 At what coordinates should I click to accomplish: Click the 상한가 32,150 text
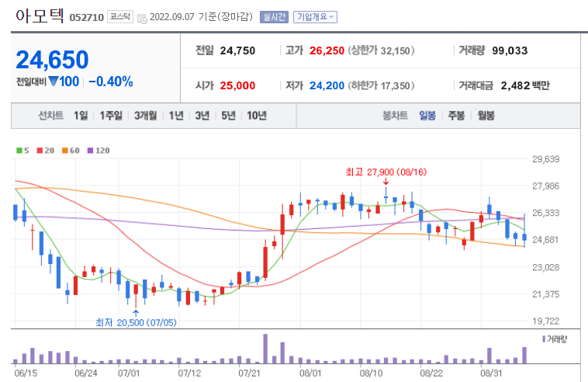pyautogui.click(x=381, y=50)
